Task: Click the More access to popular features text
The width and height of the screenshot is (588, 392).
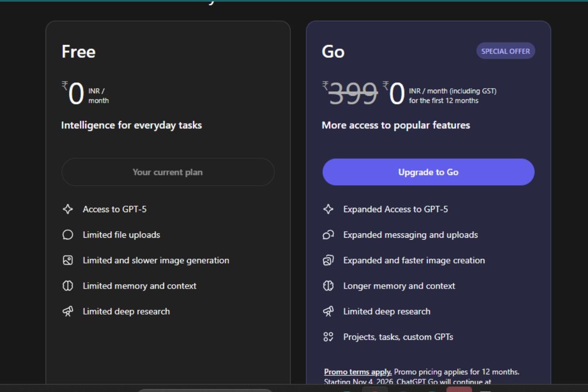Action: click(x=395, y=125)
